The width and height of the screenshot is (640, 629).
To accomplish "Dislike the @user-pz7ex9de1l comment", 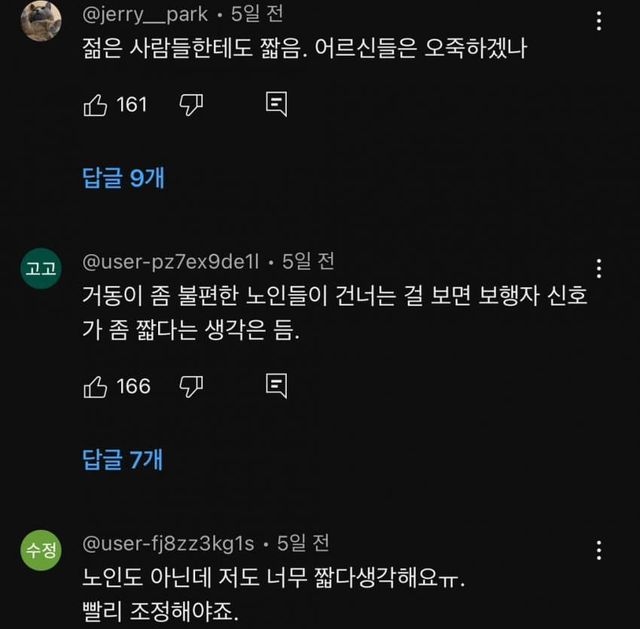I will click(191, 386).
